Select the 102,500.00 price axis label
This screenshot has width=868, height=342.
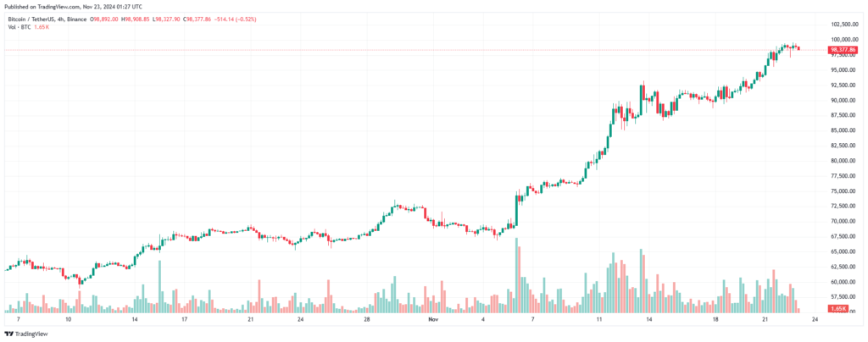(843, 25)
